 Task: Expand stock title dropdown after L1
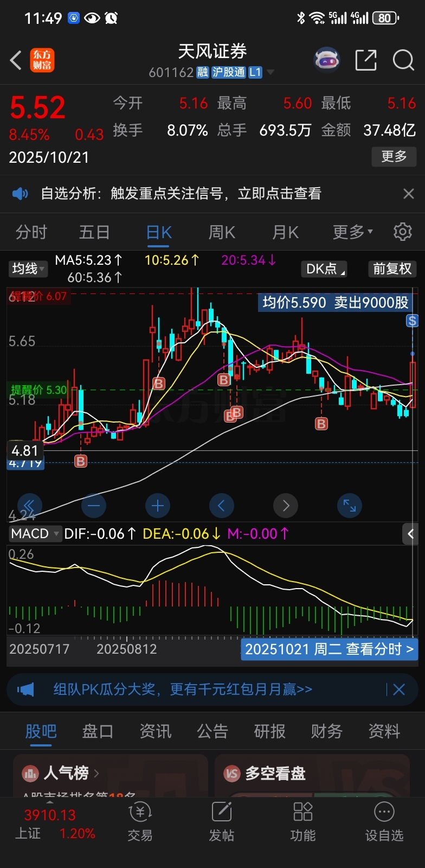tap(271, 72)
